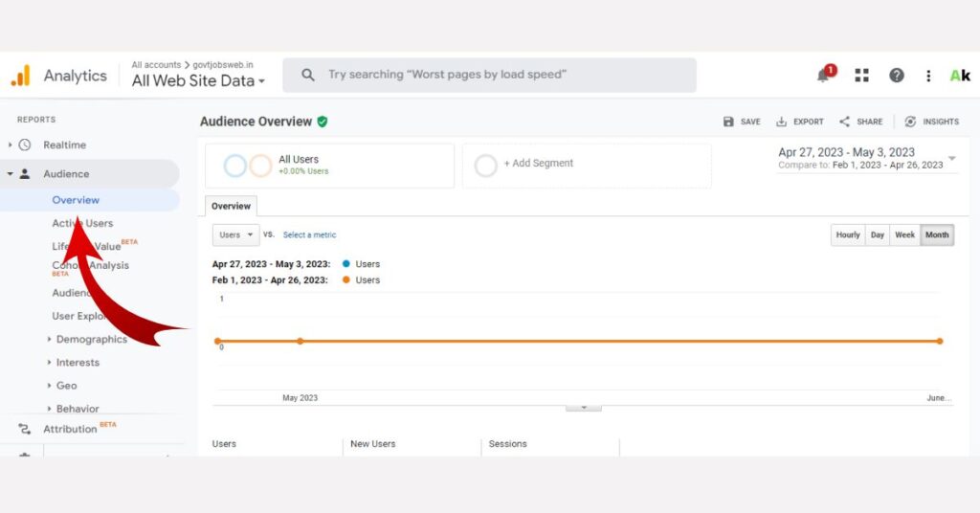Click the Share icon
This screenshot has width=980, height=513.
point(844,122)
